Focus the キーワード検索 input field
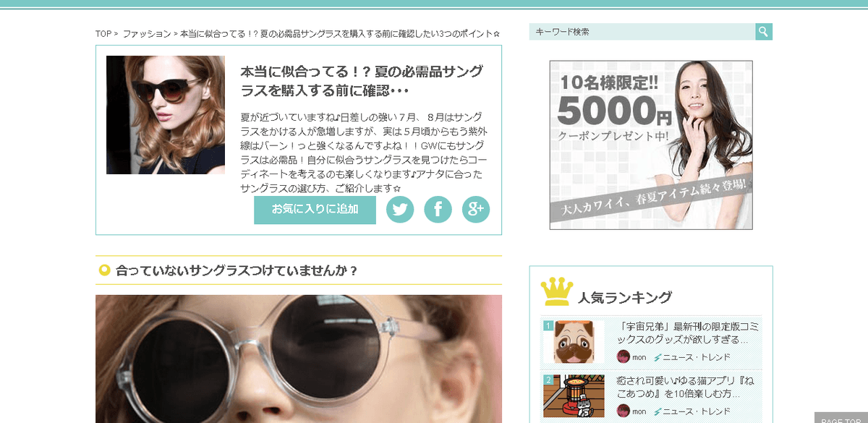Image resolution: width=868 pixels, height=423 pixels. (642, 32)
